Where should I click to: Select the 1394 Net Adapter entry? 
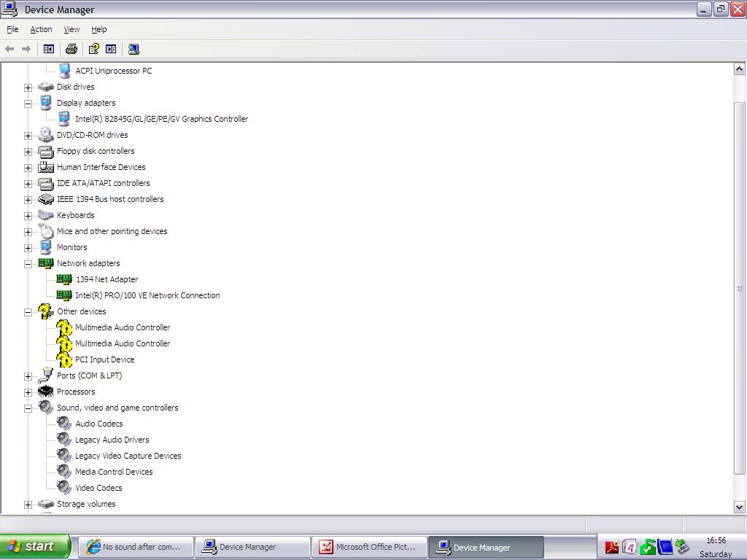click(107, 279)
